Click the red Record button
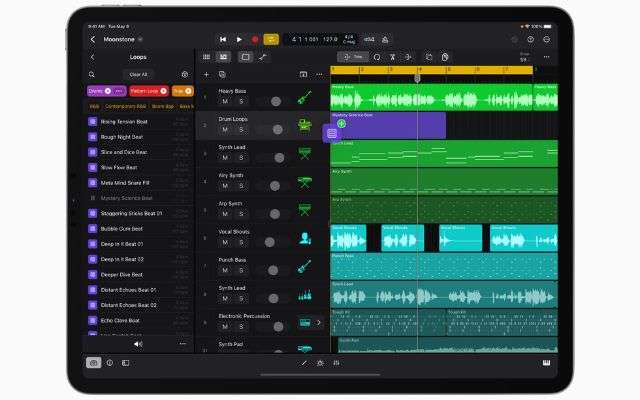Viewport: 640px width, 400px height. [x=254, y=40]
